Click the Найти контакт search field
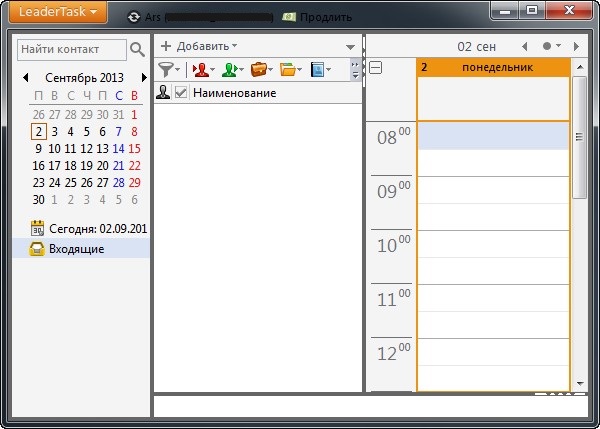 (70, 48)
